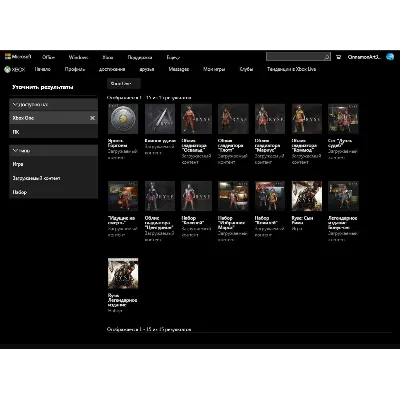Open the sword item thumbnail

(160, 119)
